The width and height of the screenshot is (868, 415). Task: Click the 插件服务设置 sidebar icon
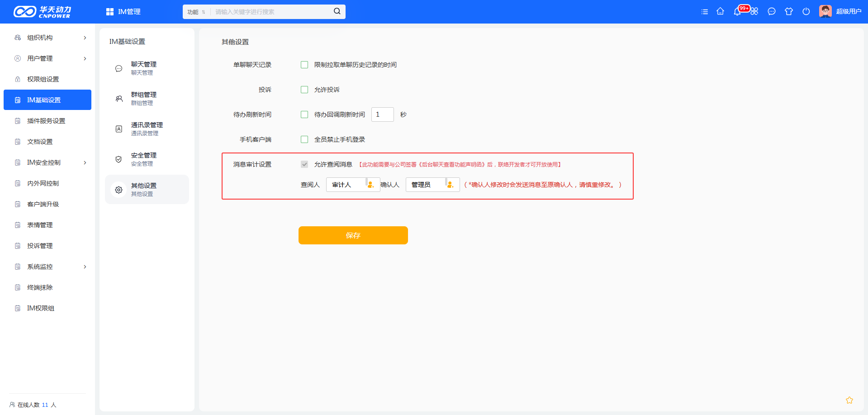(x=18, y=121)
